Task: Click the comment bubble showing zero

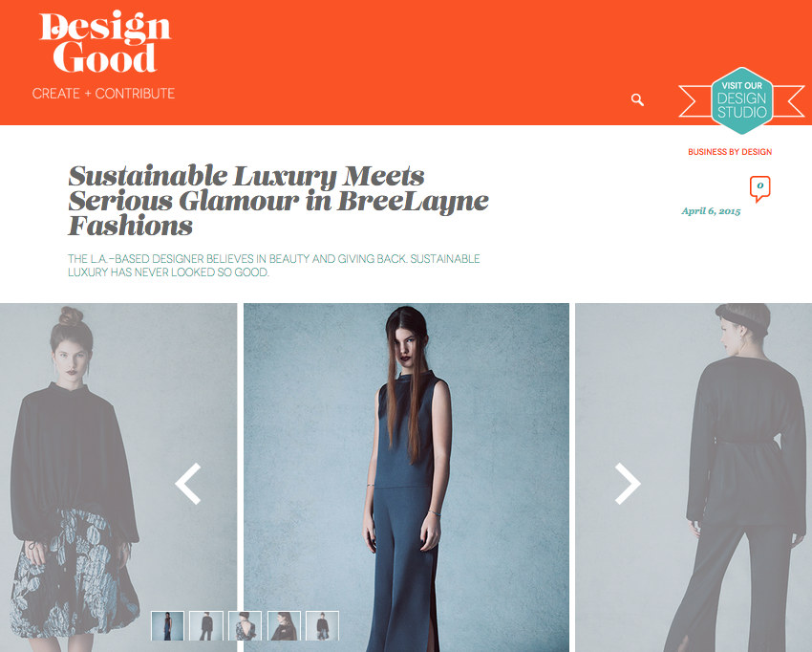Action: click(759, 188)
